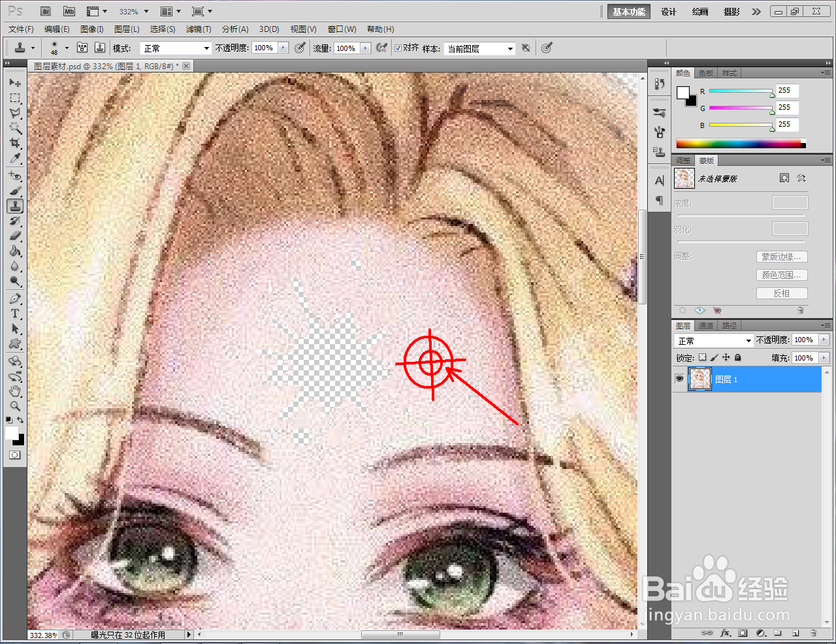Open the layer blend mode dropdown
Image resolution: width=836 pixels, height=644 pixels.
coord(714,340)
